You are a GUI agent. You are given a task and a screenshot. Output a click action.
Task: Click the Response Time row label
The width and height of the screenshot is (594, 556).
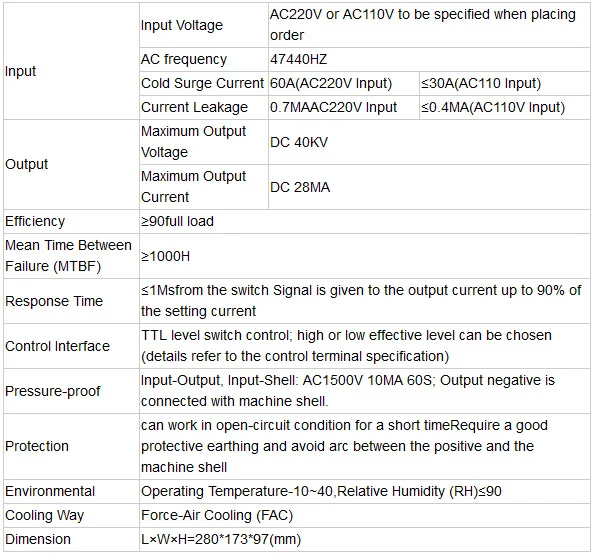pos(71,301)
